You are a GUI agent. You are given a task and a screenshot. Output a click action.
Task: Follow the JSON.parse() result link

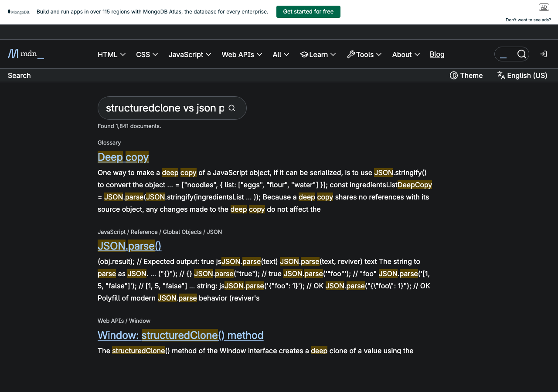coord(129,246)
